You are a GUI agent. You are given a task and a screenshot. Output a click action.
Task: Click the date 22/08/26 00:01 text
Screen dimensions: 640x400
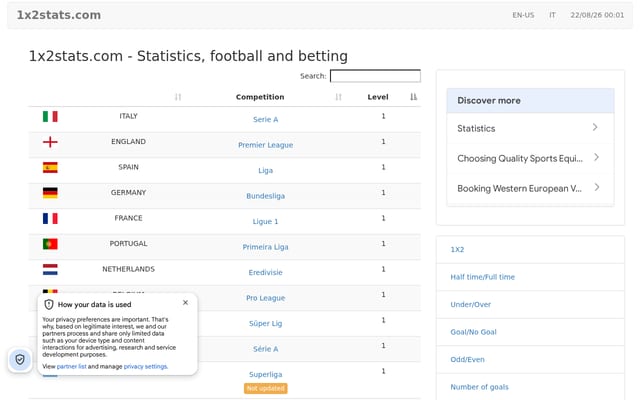pos(597,15)
